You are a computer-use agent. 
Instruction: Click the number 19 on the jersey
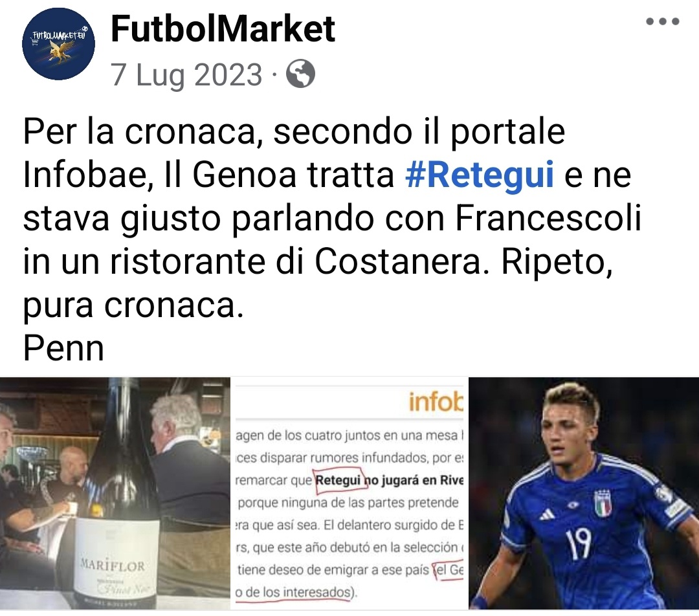tap(579, 544)
